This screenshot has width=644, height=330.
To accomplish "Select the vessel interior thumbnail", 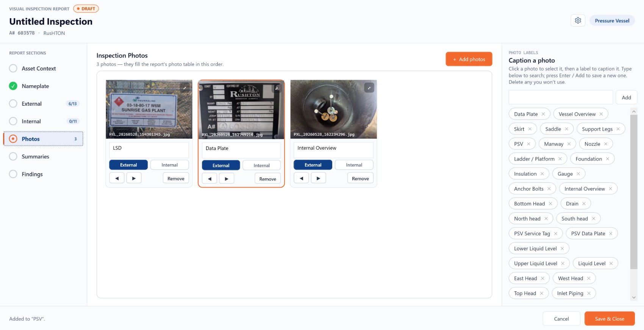I will [x=333, y=109].
